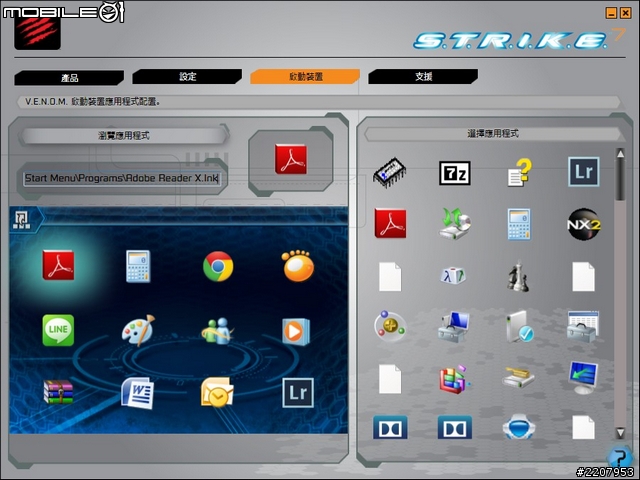Choose the first Dolby application icon
Image resolution: width=640 pixels, height=480 pixels.
(390, 427)
